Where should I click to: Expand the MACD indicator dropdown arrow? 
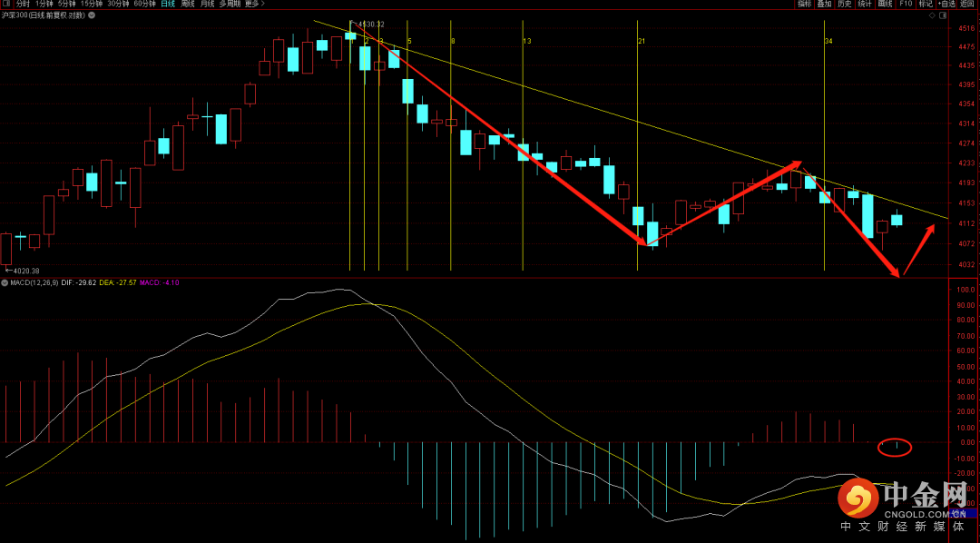point(5,282)
